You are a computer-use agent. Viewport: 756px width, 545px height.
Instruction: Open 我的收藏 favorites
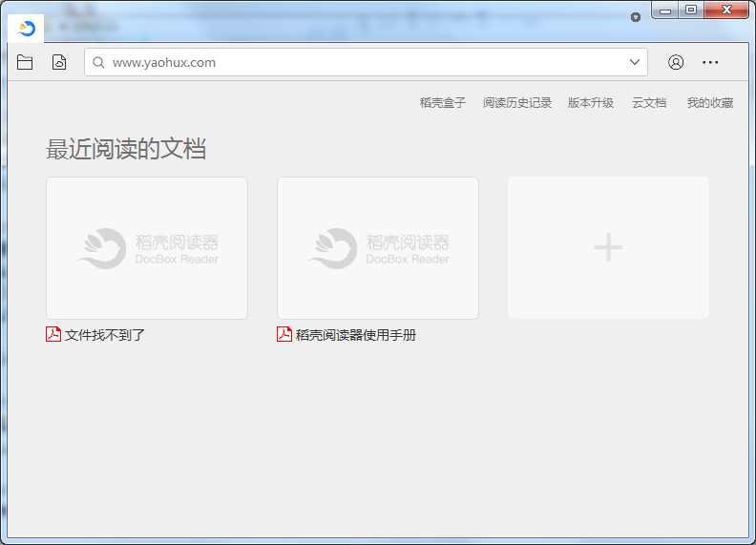(709, 103)
